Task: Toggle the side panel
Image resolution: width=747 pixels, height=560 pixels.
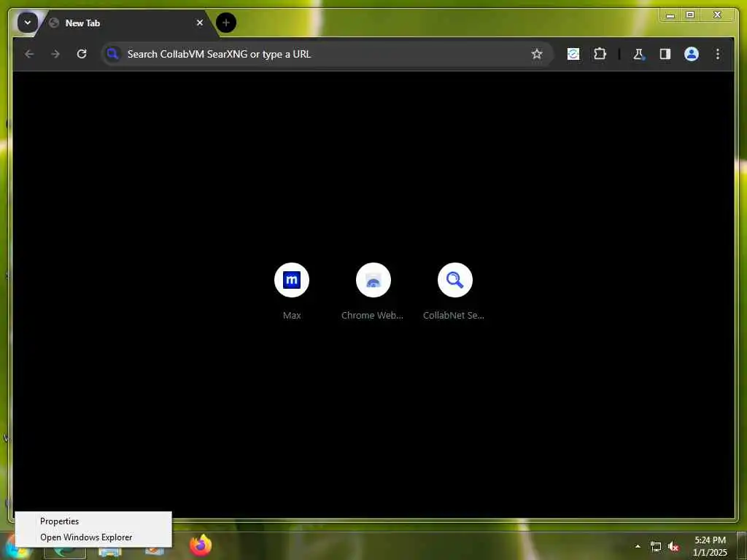Action: click(665, 54)
